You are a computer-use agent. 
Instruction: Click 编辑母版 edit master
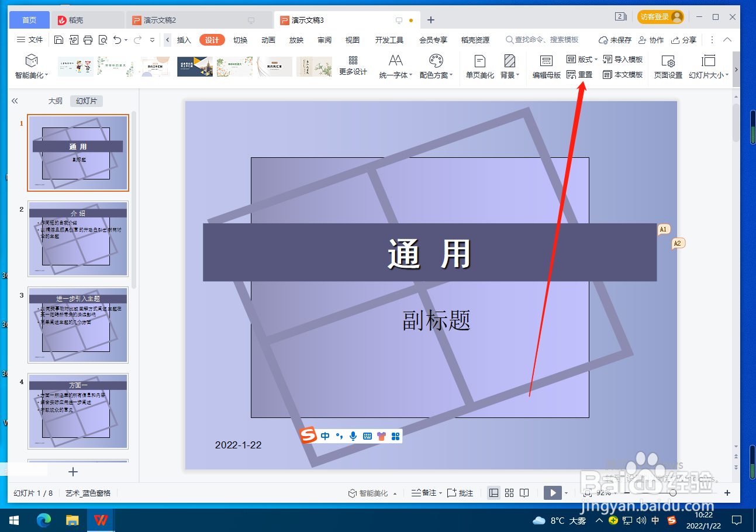547,67
